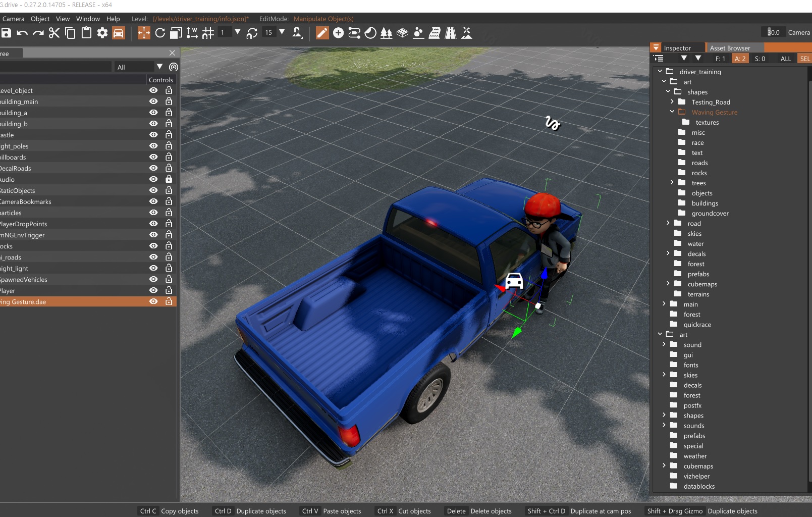This screenshot has height=517, width=812.
Task: Click the camera speed value field
Action: click(x=774, y=32)
